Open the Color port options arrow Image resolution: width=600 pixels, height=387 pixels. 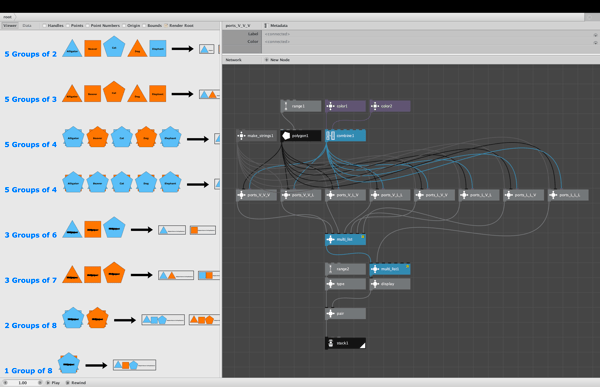pos(595,42)
